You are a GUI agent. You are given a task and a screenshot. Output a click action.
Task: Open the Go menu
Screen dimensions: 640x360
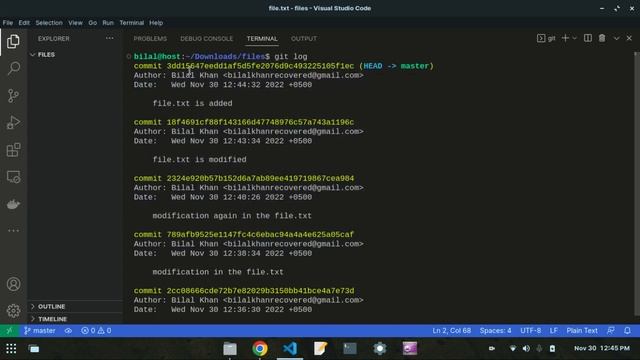[x=93, y=23]
